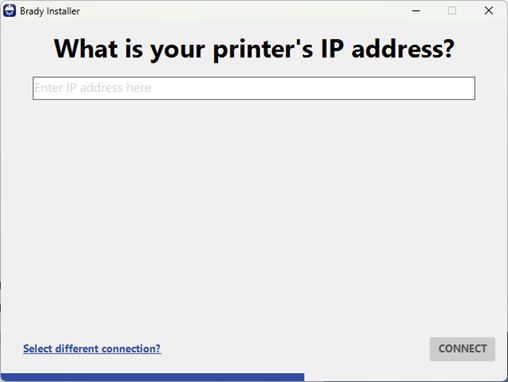Click the CONNECT button
This screenshot has height=382, width=508.
[462, 349]
